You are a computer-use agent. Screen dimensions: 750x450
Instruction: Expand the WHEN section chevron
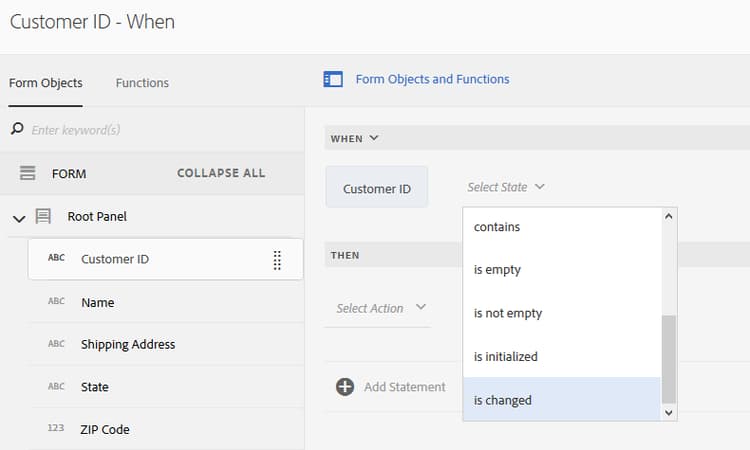point(374,138)
